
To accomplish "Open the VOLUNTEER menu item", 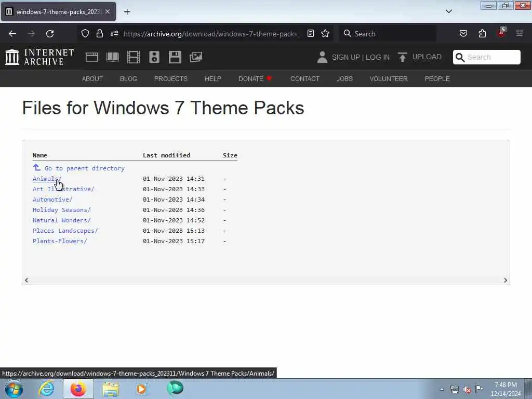I will pos(389,79).
